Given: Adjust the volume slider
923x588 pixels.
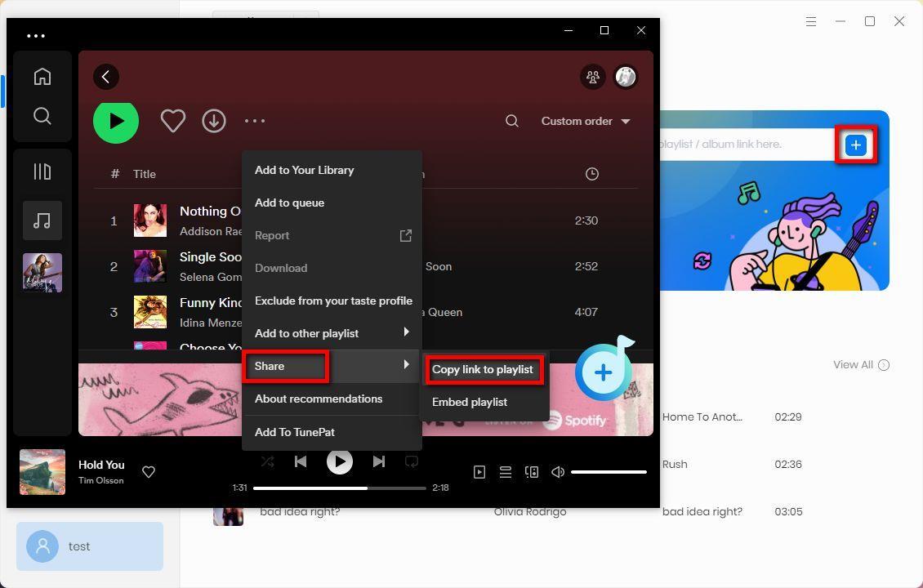Looking at the screenshot, I should tap(609, 472).
